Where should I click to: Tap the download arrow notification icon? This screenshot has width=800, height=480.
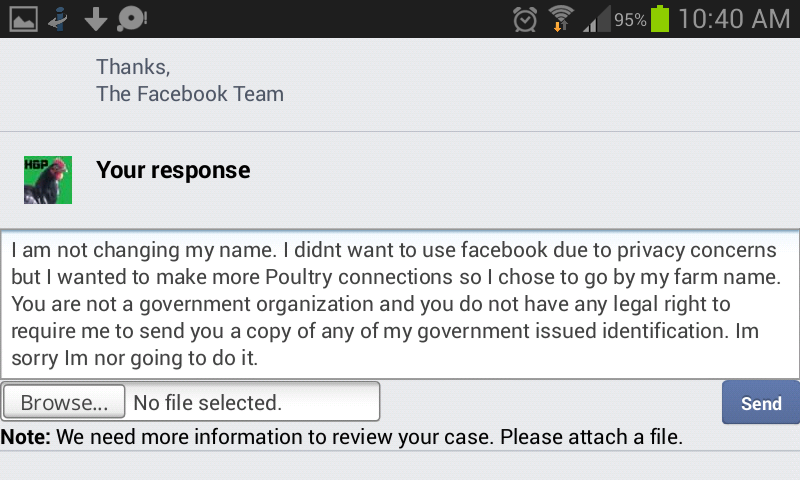[95, 18]
